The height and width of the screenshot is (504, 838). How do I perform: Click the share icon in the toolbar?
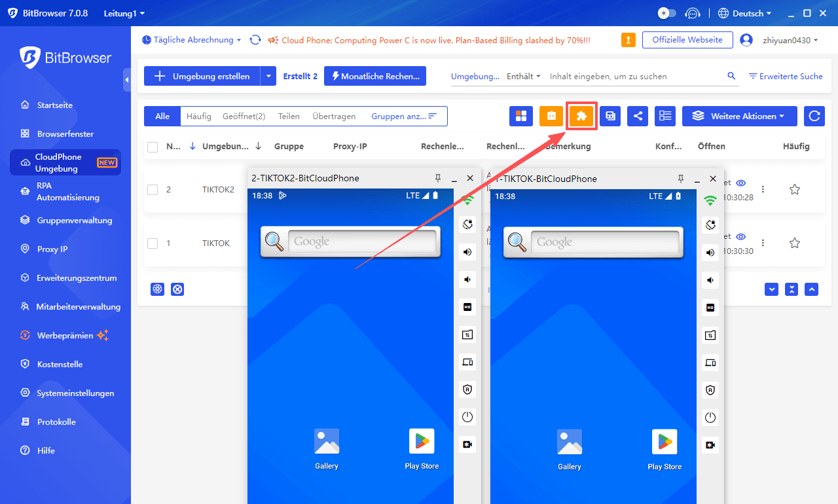637,117
